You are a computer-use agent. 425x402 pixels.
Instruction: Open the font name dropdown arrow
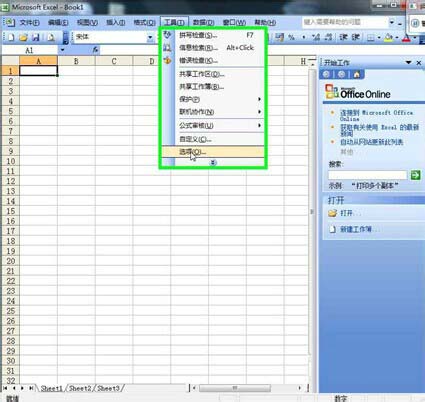[x=150, y=37]
